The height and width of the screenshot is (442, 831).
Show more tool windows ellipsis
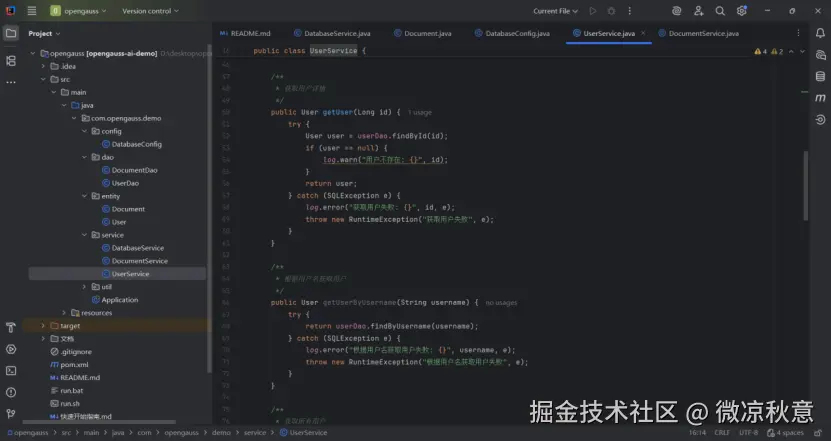click(x=11, y=82)
